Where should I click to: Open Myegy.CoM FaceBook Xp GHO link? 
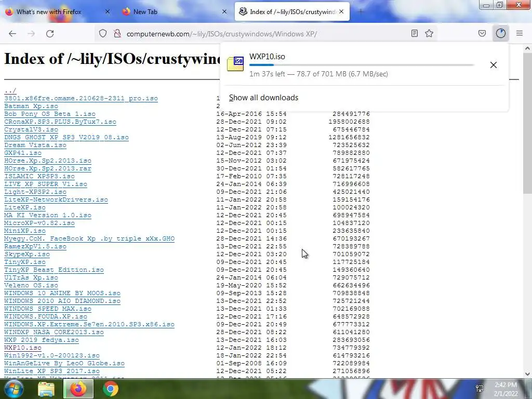click(89, 239)
